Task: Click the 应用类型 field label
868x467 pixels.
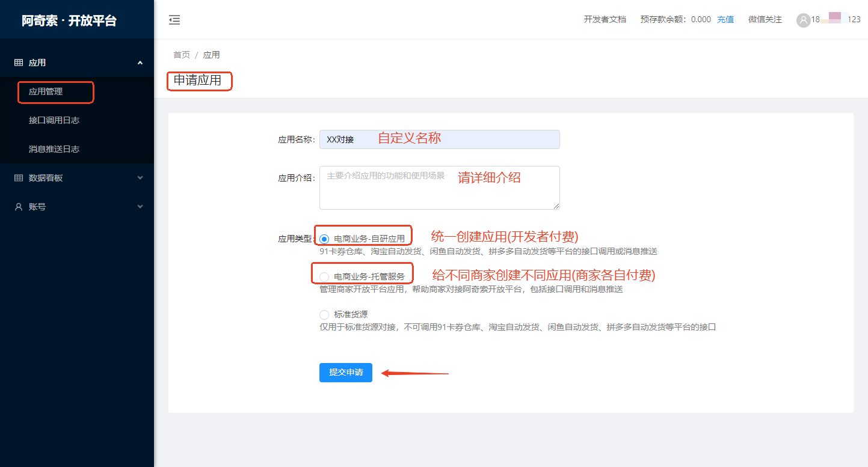Action: point(295,239)
